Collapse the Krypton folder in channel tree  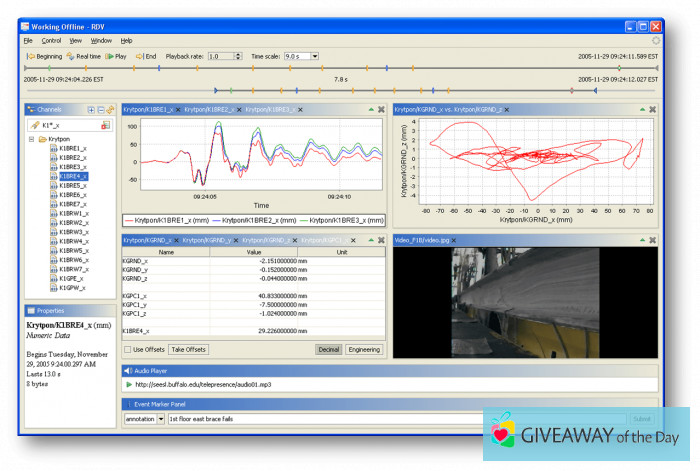coord(33,140)
